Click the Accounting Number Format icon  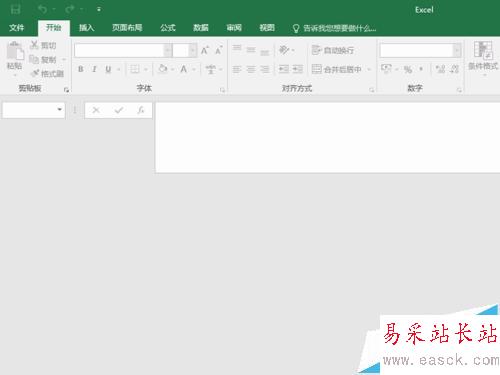tap(386, 69)
